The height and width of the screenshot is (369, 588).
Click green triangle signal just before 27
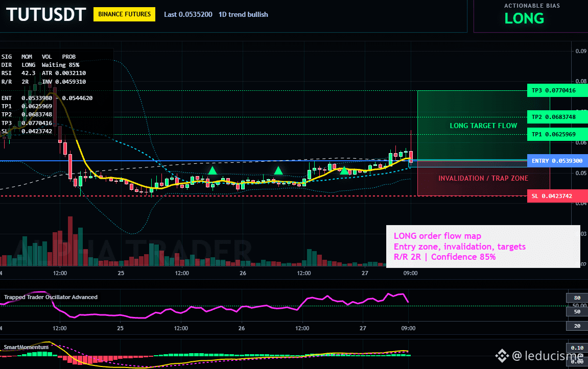(x=344, y=170)
